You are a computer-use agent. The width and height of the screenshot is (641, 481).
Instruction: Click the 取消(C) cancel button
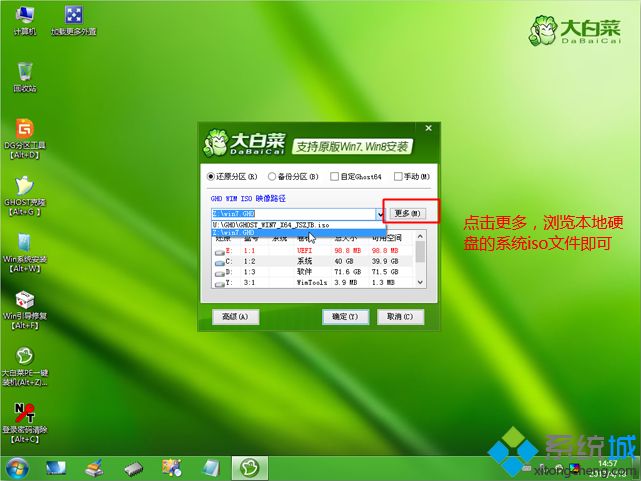tap(400, 317)
